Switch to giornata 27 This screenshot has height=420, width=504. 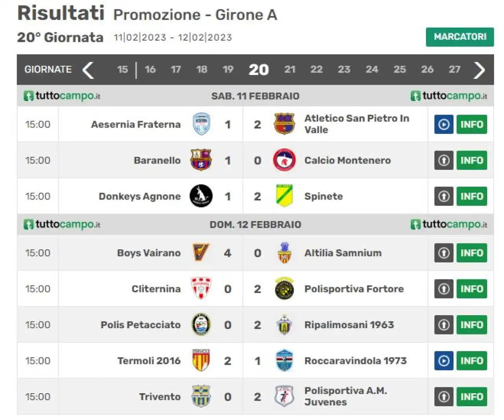coord(454,70)
